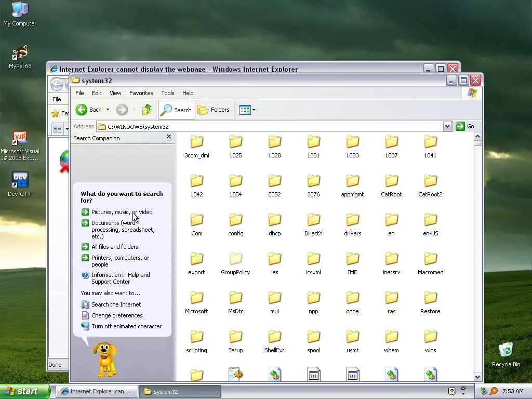Select the faded GroupPolicy folder
Screen dimensions: 532x399
point(235,264)
